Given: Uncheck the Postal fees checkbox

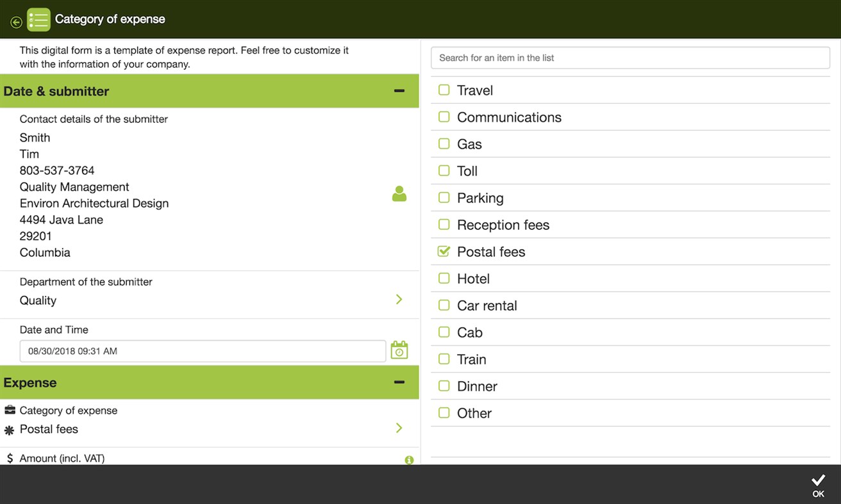Looking at the screenshot, I should 444,251.
